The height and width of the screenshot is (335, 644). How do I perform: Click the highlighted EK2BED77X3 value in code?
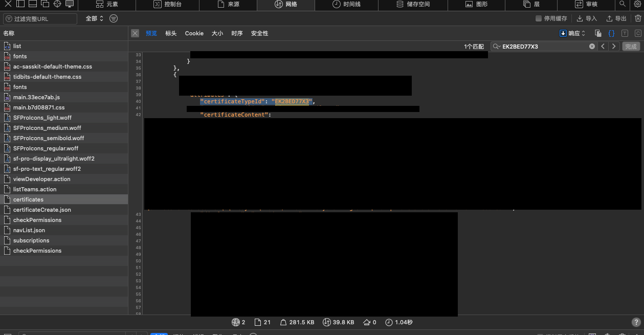point(292,101)
